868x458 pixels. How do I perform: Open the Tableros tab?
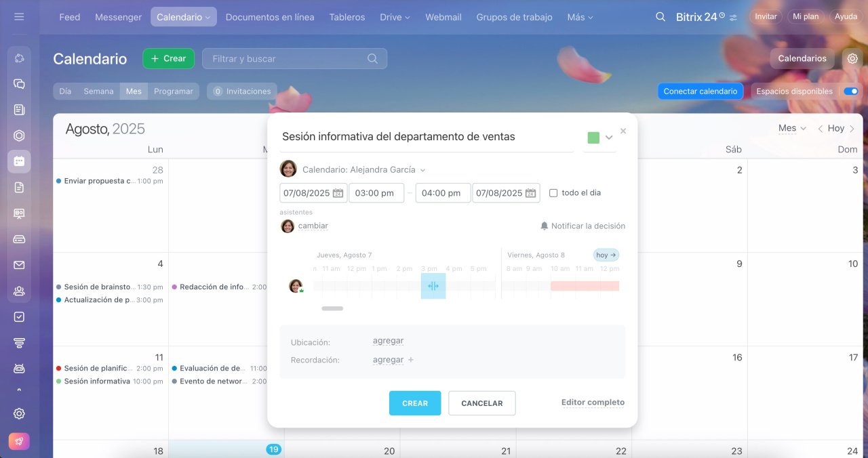[347, 17]
